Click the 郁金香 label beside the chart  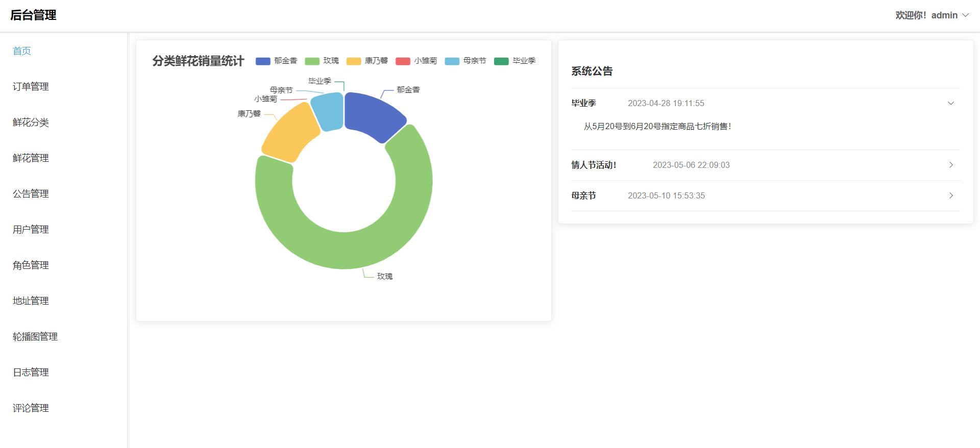[x=408, y=90]
